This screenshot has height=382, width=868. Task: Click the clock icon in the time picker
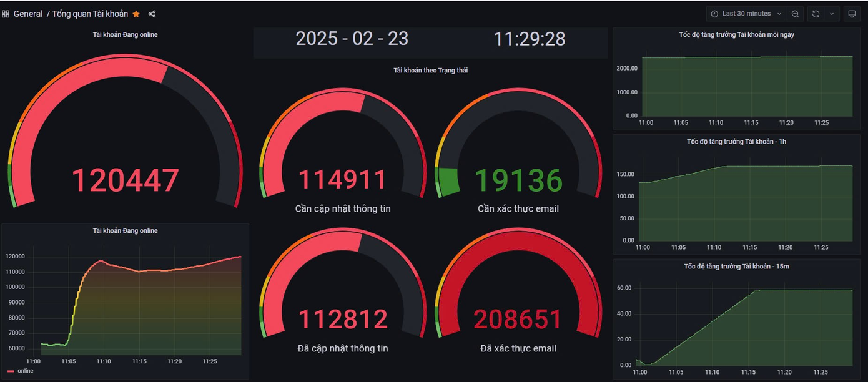[715, 14]
